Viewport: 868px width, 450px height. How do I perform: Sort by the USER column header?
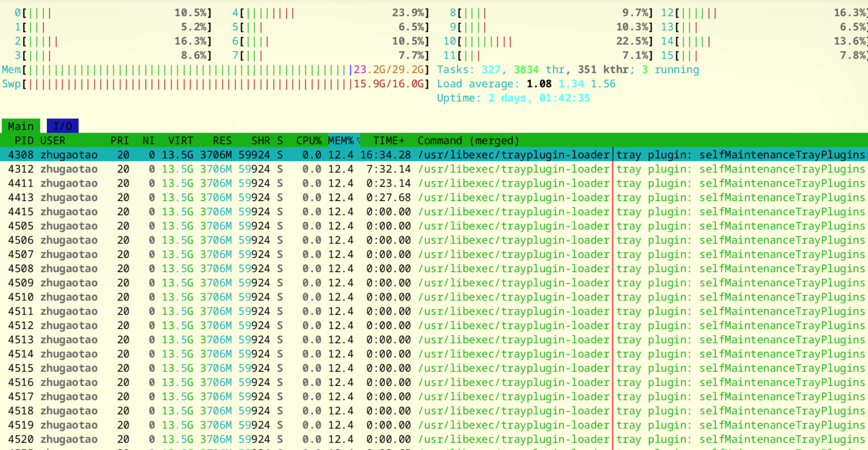53,140
